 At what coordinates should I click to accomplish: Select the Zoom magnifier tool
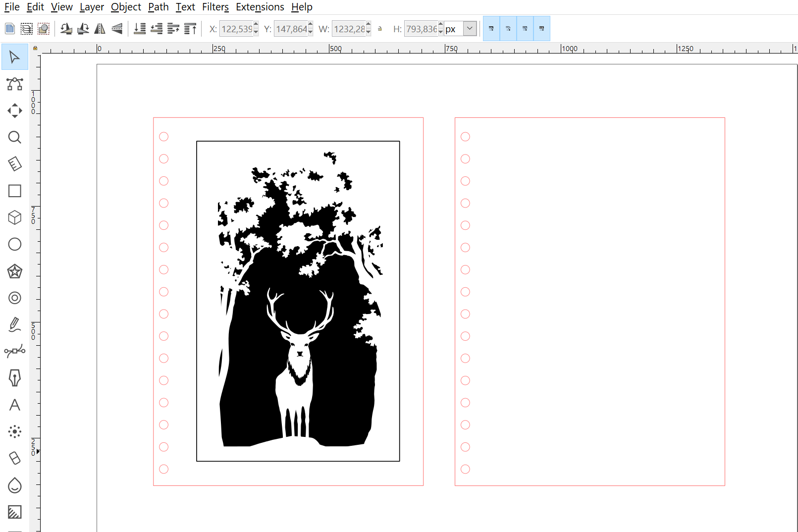14,137
